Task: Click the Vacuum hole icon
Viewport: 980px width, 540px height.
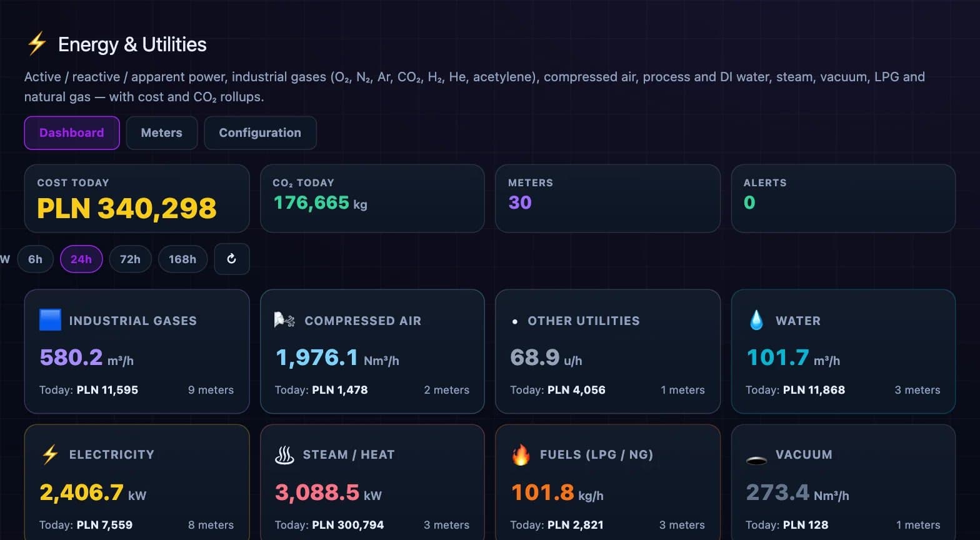Action: [x=756, y=461]
